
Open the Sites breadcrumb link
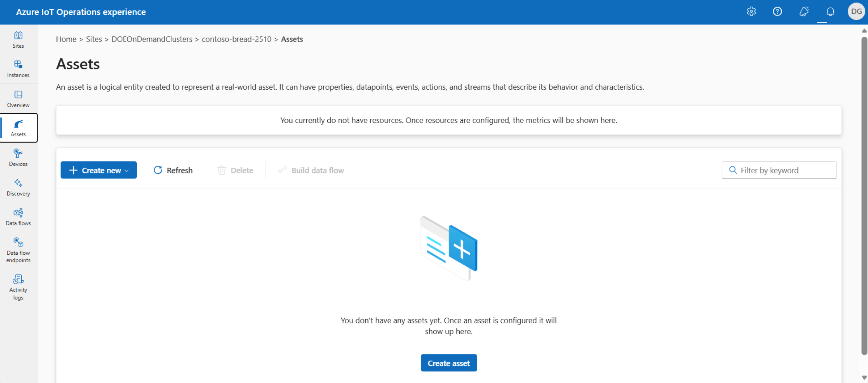pos(94,39)
